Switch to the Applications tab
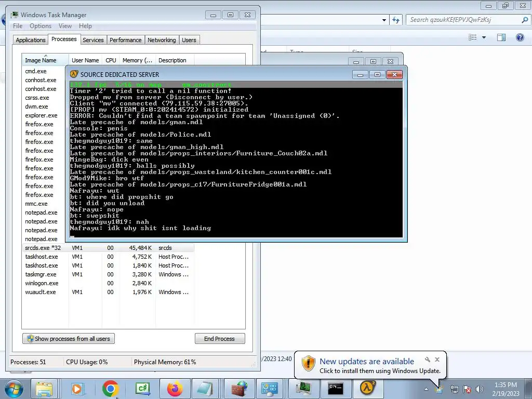532x399 pixels. [31, 40]
